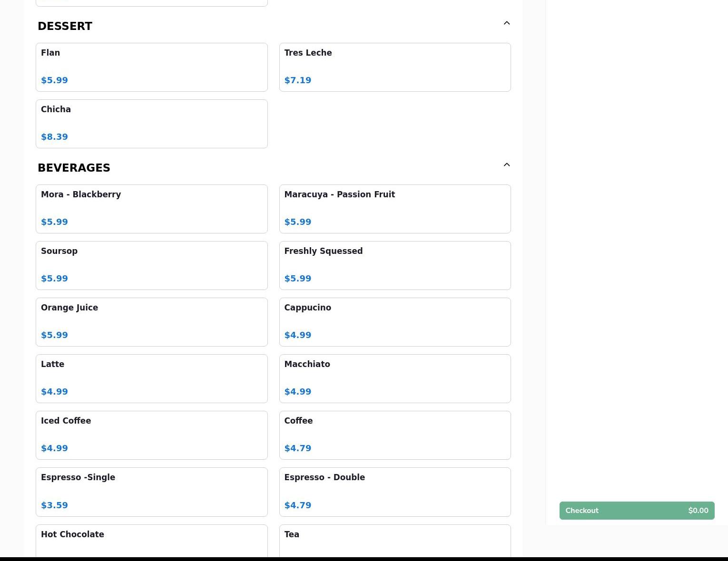The image size is (728, 561).
Task: Choose Orange Juice from beverages
Action: pyautogui.click(x=151, y=322)
